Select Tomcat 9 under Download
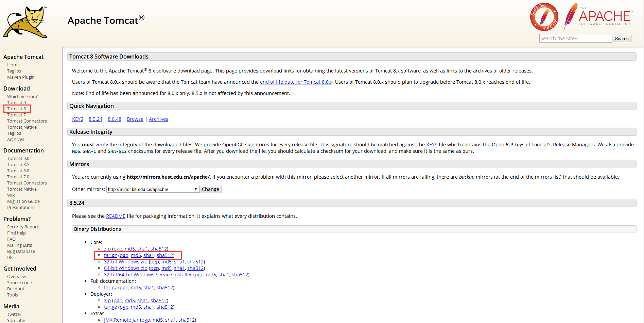Viewport: 644px width, 323px height. tap(16, 103)
